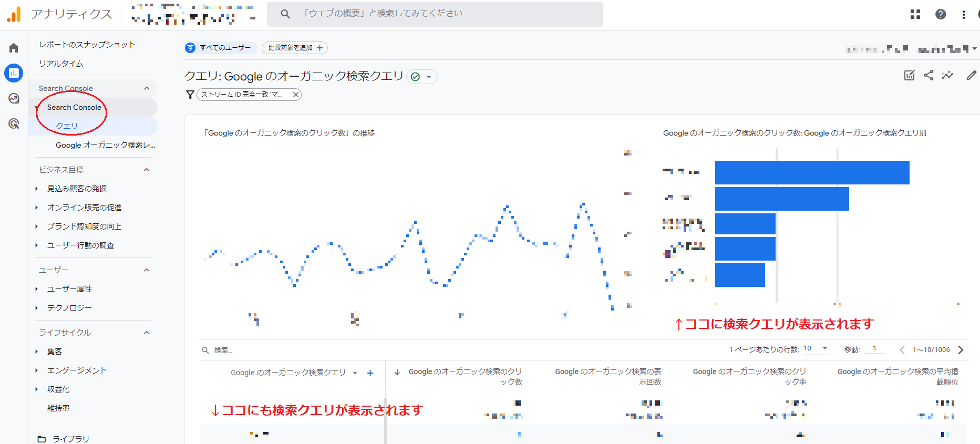Screen dimensions: 980x444
Task: Click the filter funnel icon
Action: [x=190, y=95]
